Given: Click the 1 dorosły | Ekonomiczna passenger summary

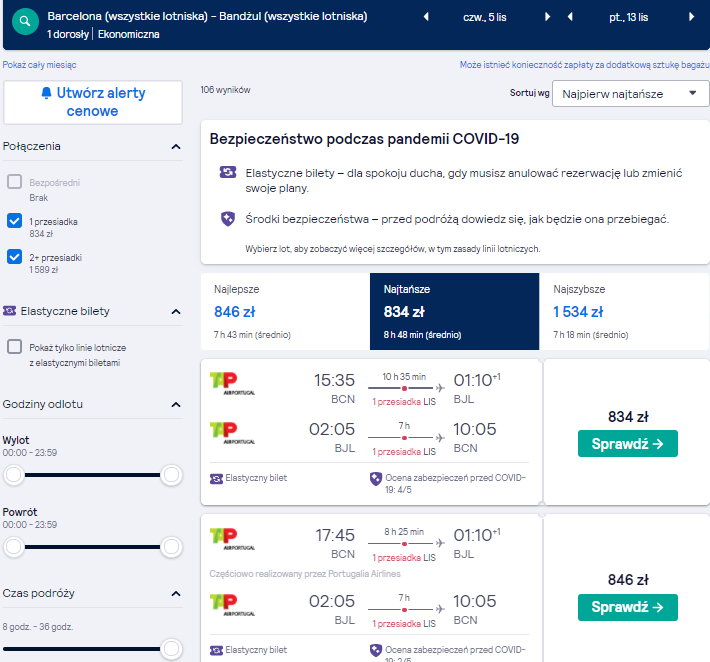Looking at the screenshot, I should 103,34.
